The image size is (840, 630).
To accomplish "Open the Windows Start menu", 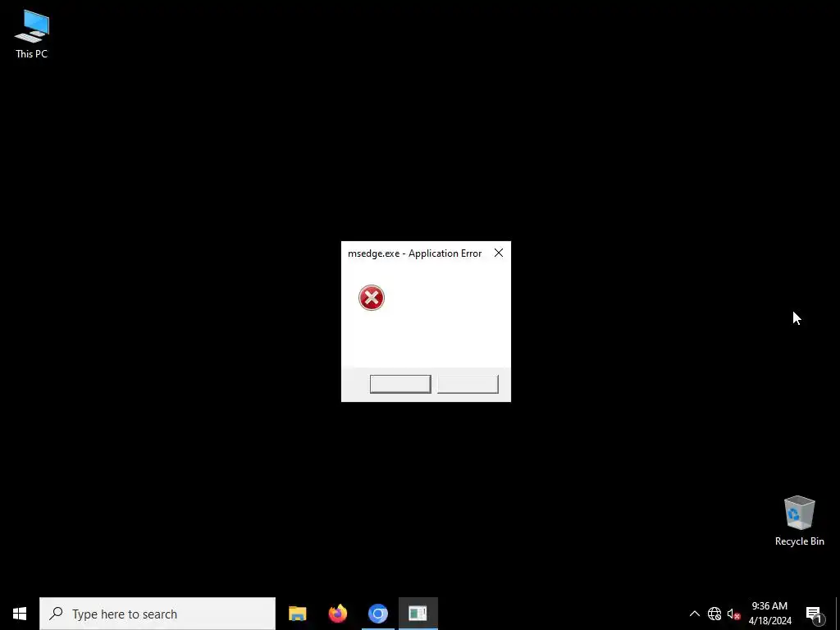I will 20,614.
